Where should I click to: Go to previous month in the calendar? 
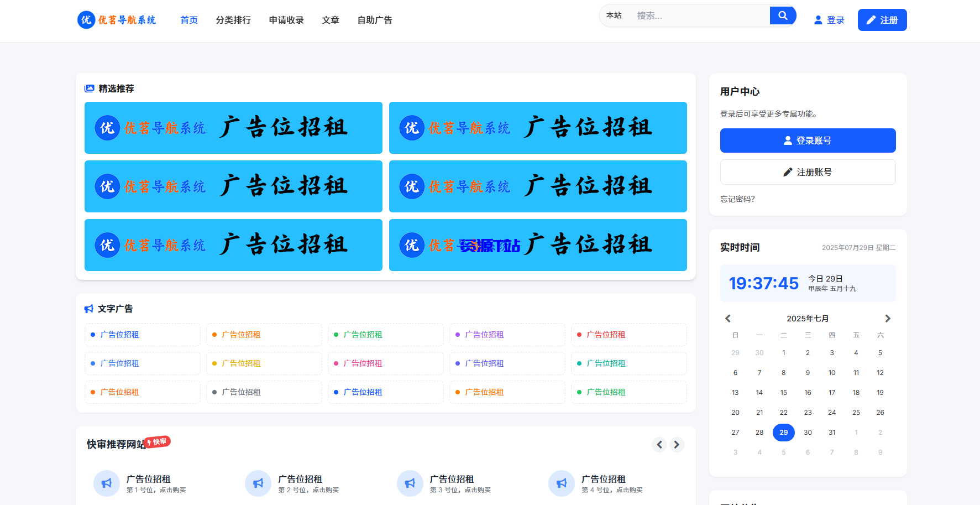[728, 318]
